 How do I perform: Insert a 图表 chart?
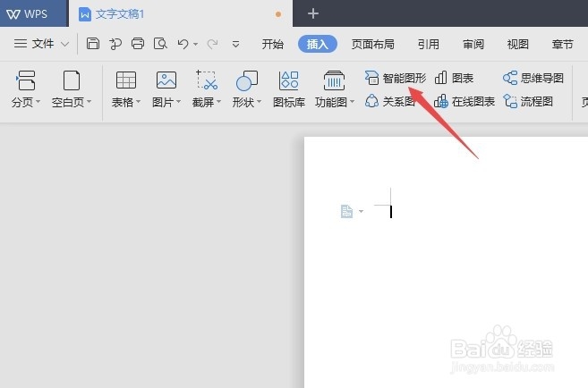pos(454,79)
